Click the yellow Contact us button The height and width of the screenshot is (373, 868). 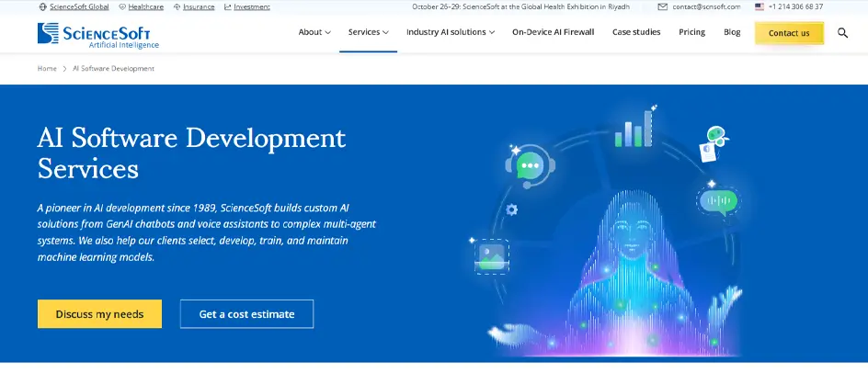point(789,33)
